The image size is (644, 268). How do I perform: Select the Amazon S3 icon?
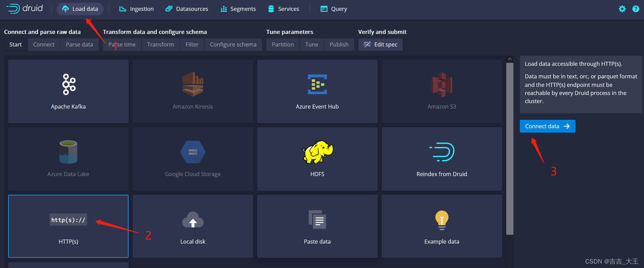tap(442, 85)
